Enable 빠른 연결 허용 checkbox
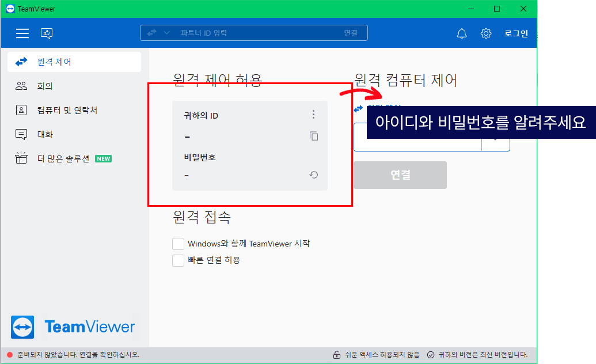Screen dimensions: 596x364 click(x=179, y=260)
